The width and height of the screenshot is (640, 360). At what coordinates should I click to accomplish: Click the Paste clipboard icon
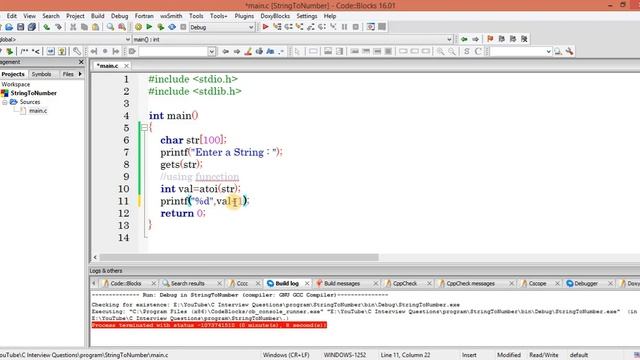(95, 27)
